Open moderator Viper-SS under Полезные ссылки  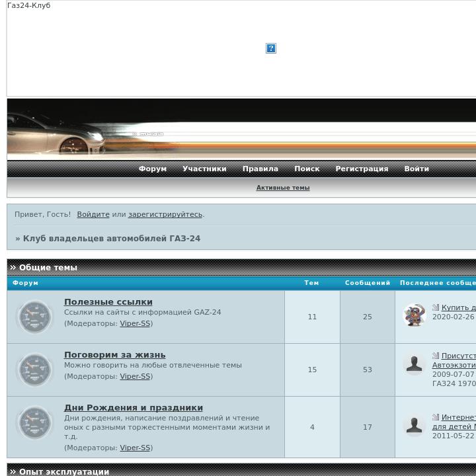pos(135,323)
